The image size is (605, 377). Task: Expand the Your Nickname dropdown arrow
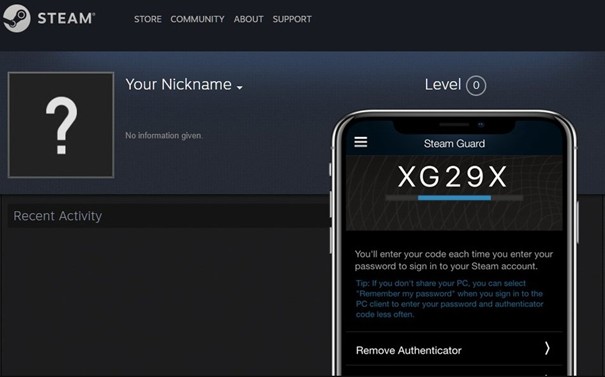240,88
